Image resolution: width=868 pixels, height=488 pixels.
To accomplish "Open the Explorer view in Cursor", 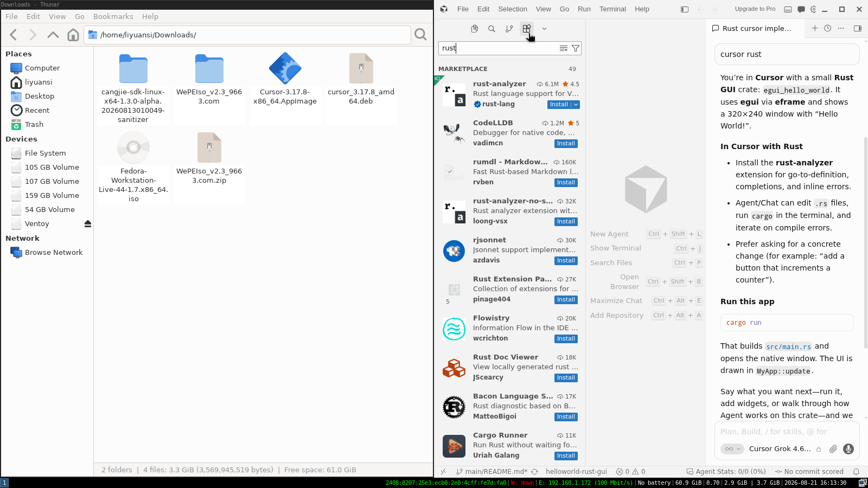I will coord(475,29).
